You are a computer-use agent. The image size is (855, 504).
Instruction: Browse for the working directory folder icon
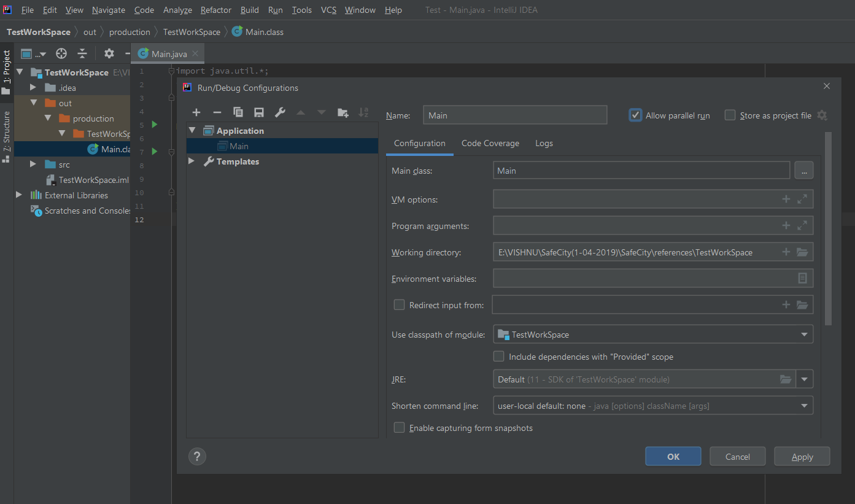(x=802, y=252)
